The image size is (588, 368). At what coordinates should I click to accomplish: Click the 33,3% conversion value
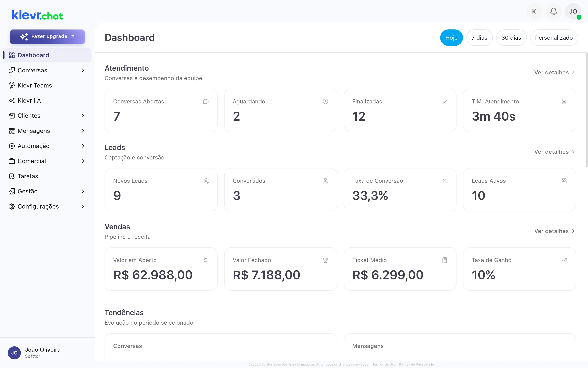pos(370,196)
